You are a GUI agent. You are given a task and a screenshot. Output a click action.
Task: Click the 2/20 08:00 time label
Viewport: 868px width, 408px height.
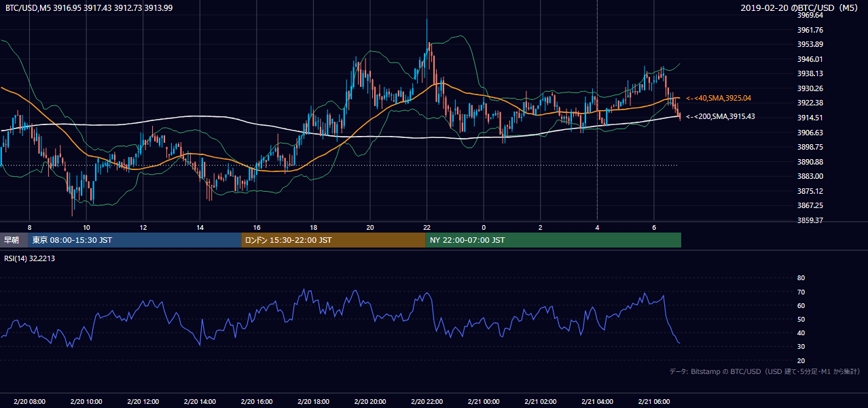(29, 402)
